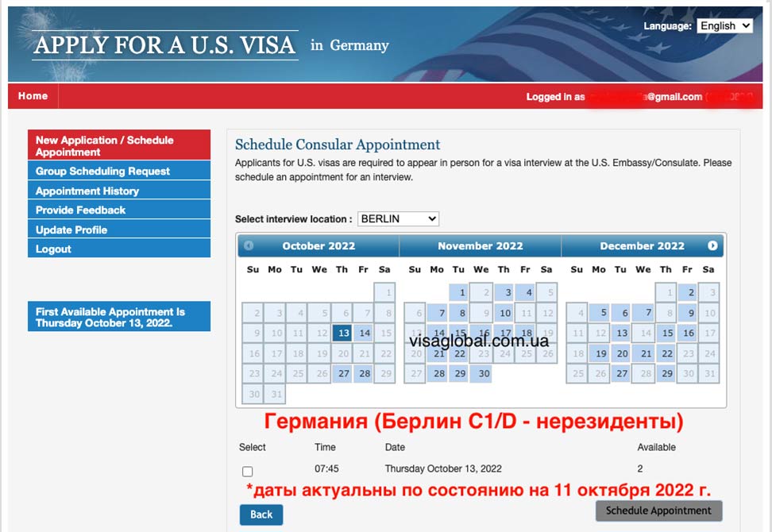Select November 7 in the calendar
This screenshot has width=772, height=532.
[x=437, y=313]
